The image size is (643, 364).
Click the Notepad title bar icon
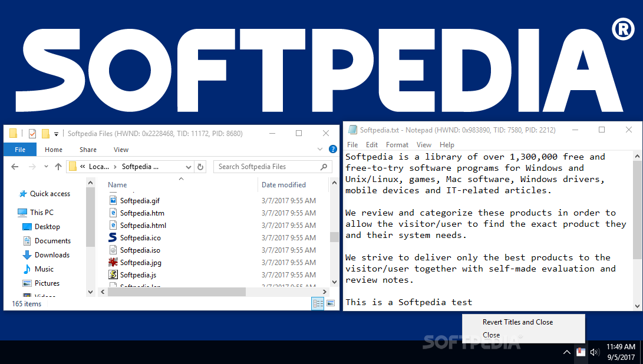[x=352, y=130]
